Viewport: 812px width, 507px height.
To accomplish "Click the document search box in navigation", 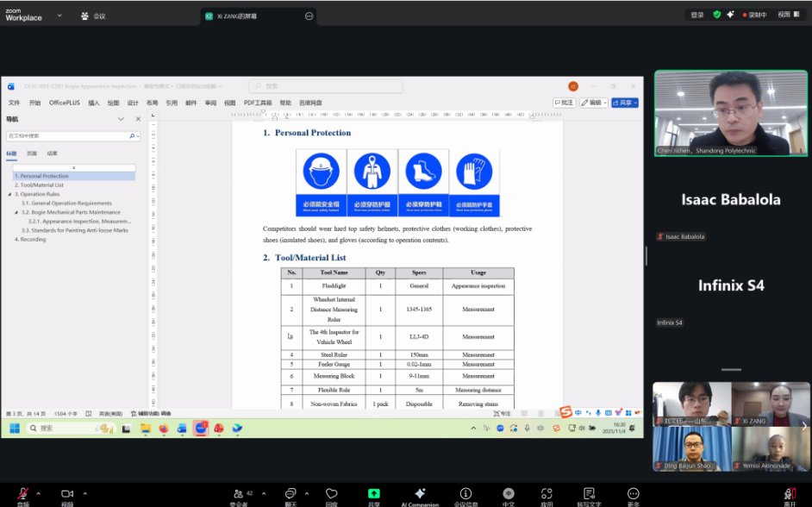I will (67, 136).
